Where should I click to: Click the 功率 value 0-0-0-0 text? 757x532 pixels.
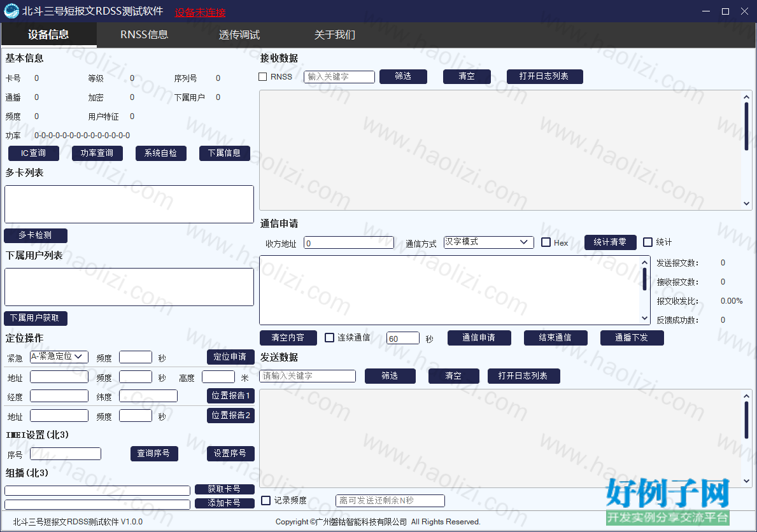pyautogui.click(x=82, y=136)
